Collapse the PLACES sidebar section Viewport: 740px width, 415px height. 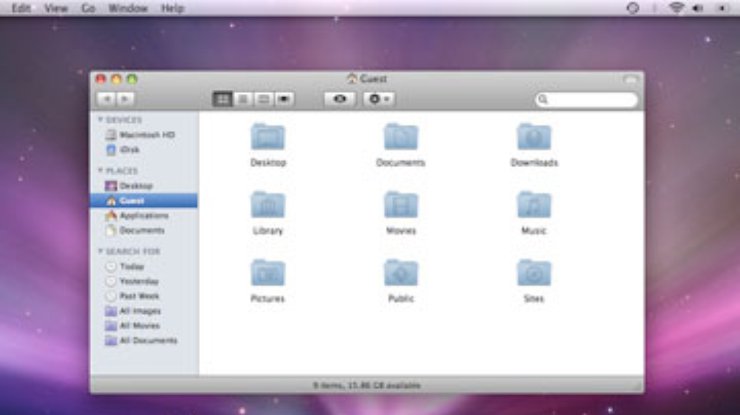click(x=100, y=170)
